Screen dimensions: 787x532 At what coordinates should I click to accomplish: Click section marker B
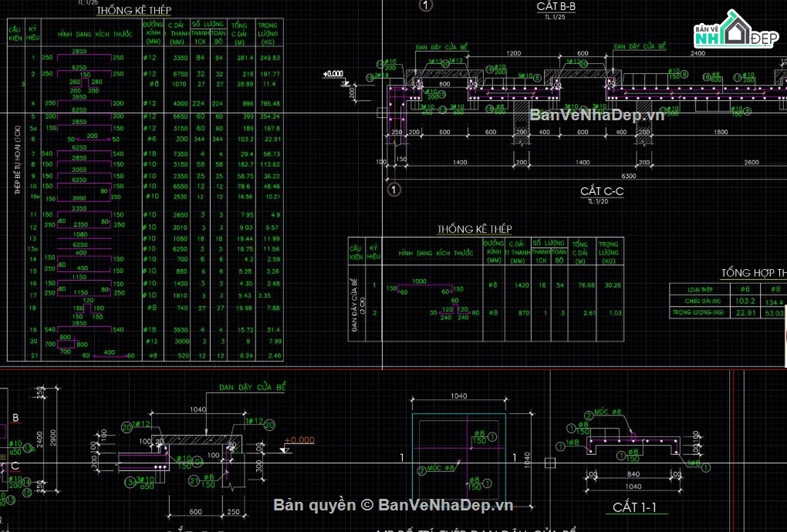click(x=15, y=418)
